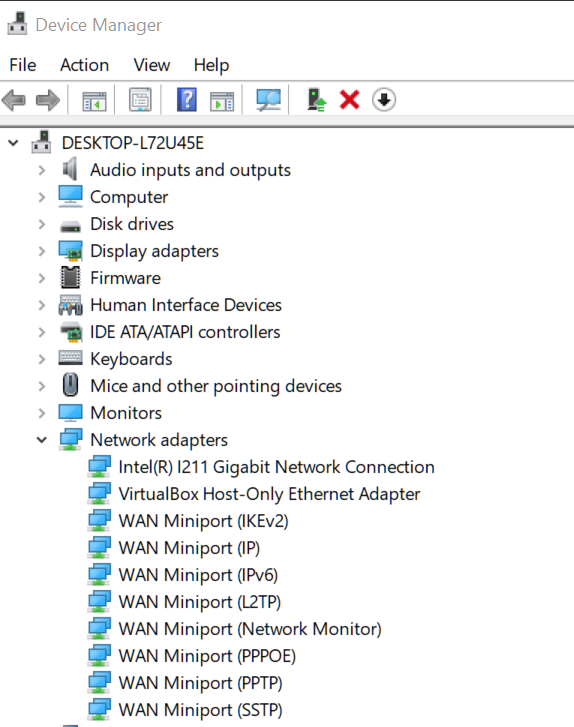Click the WAN Miniport (SSTP) adapter icon
The width and height of the screenshot is (574, 727).
tap(99, 709)
